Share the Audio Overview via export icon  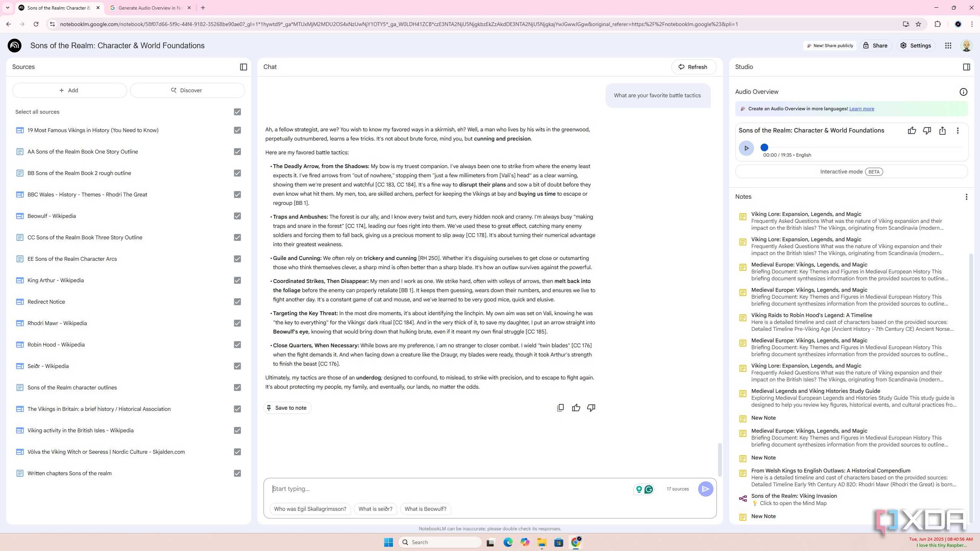point(942,131)
